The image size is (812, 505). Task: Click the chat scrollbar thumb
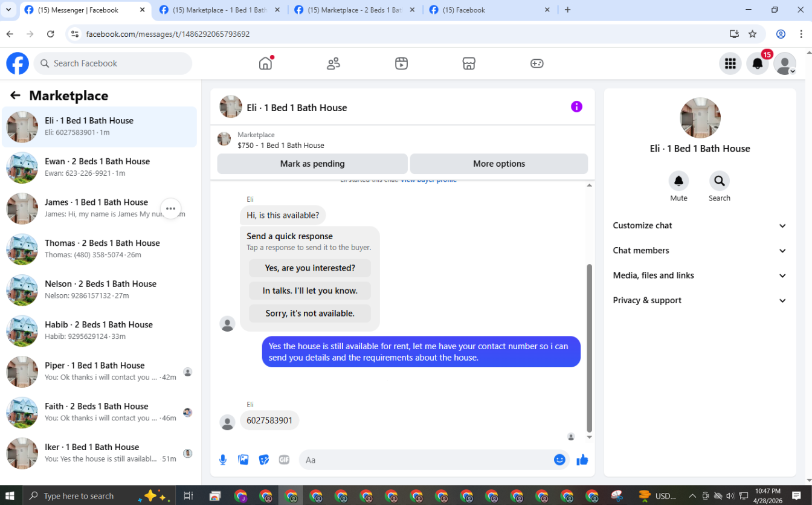pyautogui.click(x=590, y=348)
